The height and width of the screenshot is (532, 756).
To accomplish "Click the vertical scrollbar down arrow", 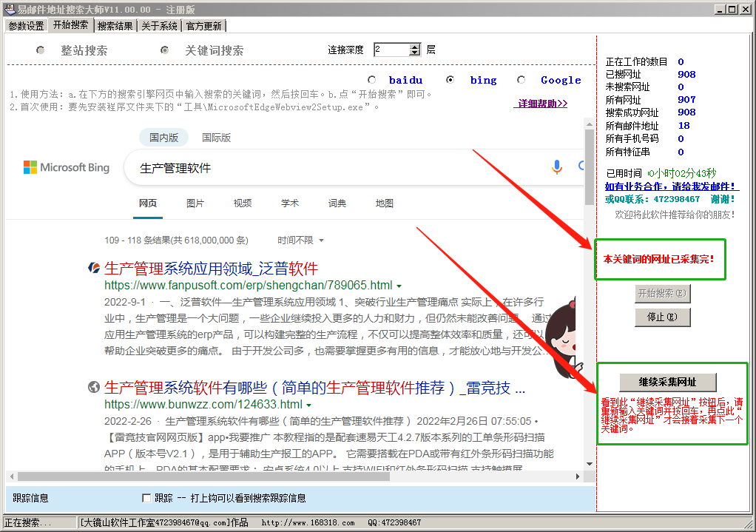I will click(x=589, y=464).
